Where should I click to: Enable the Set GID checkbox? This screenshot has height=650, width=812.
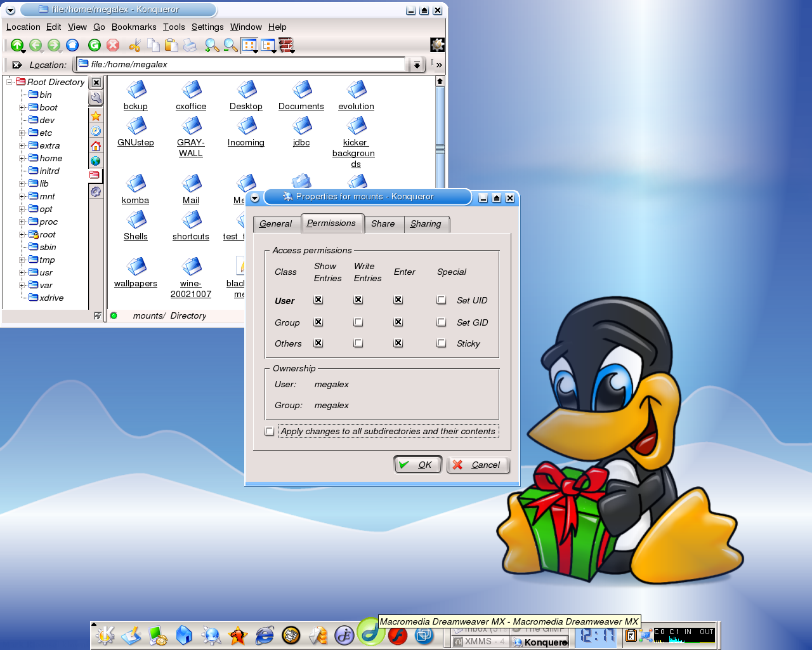(442, 322)
